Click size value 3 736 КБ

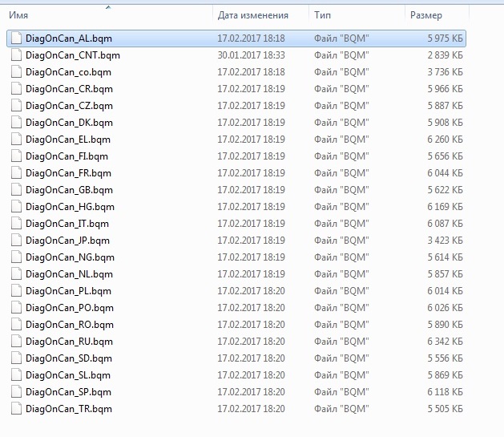point(446,72)
